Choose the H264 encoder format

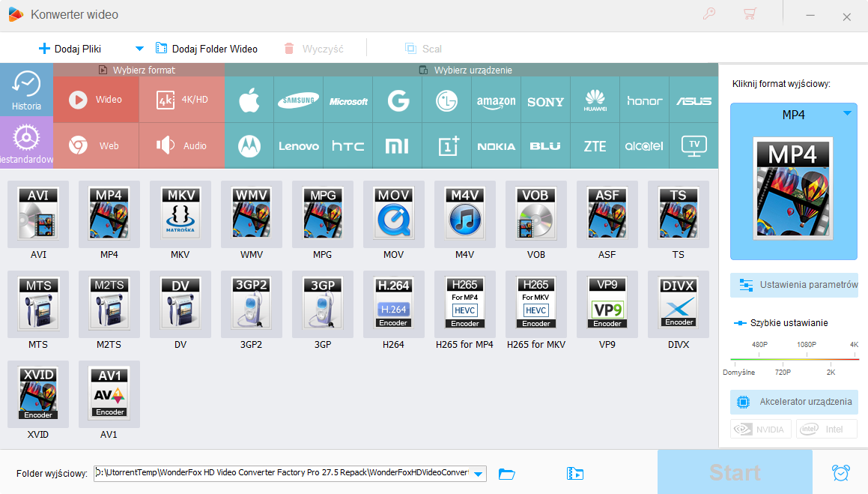click(x=394, y=304)
